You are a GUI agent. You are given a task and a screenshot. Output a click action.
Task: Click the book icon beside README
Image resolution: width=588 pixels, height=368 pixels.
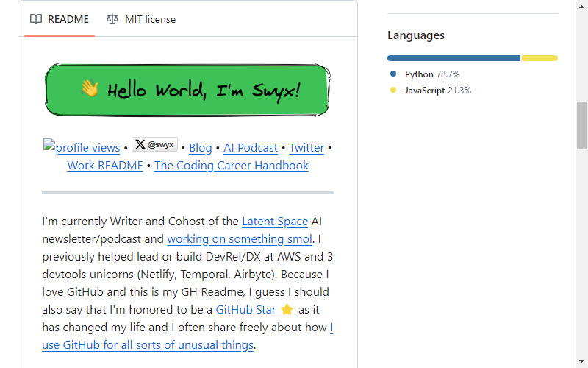pyautogui.click(x=36, y=19)
